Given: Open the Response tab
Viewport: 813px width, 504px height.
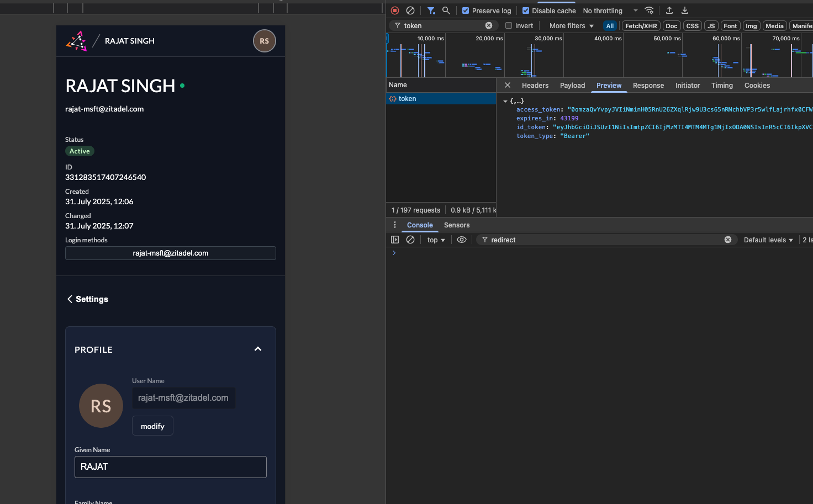Looking at the screenshot, I should (648, 85).
